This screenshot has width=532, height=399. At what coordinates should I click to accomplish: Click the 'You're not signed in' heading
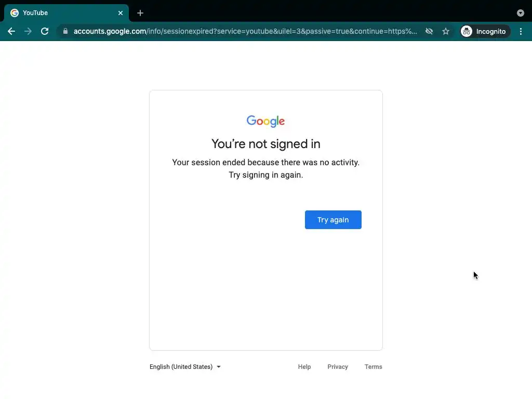click(266, 144)
